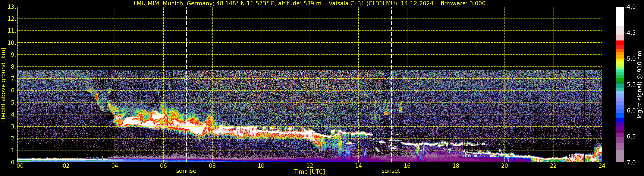Click the 'sunrise' label below the time axis
The height and width of the screenshot is (176, 644).
(x=186, y=171)
